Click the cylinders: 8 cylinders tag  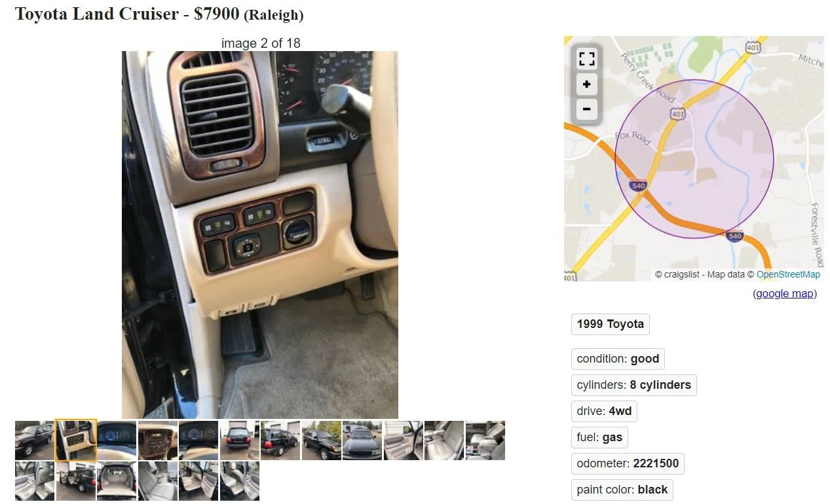pos(633,385)
